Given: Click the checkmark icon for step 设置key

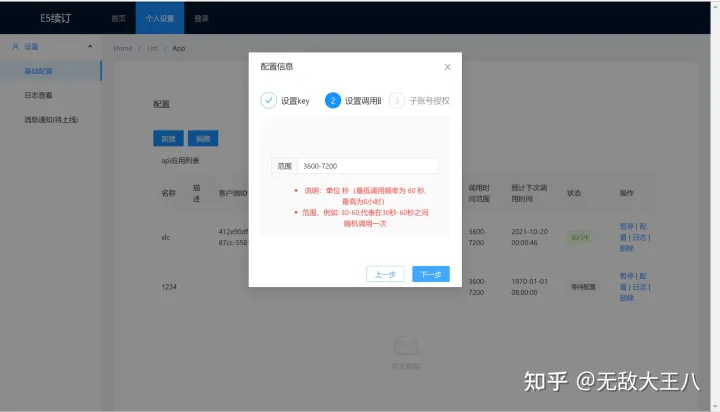Looking at the screenshot, I should click(268, 100).
